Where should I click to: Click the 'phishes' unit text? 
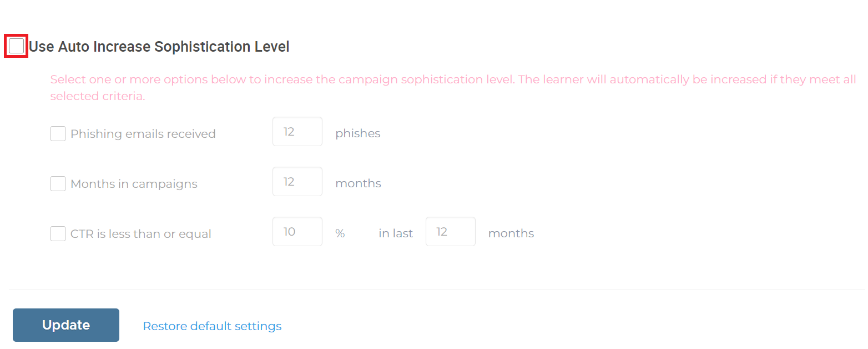[x=358, y=133]
